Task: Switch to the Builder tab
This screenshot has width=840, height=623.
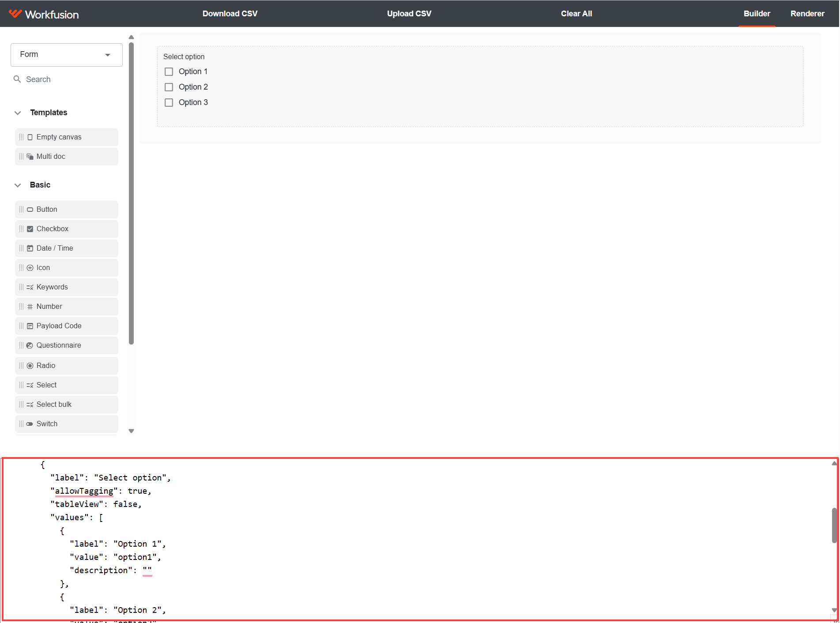Action: (757, 14)
